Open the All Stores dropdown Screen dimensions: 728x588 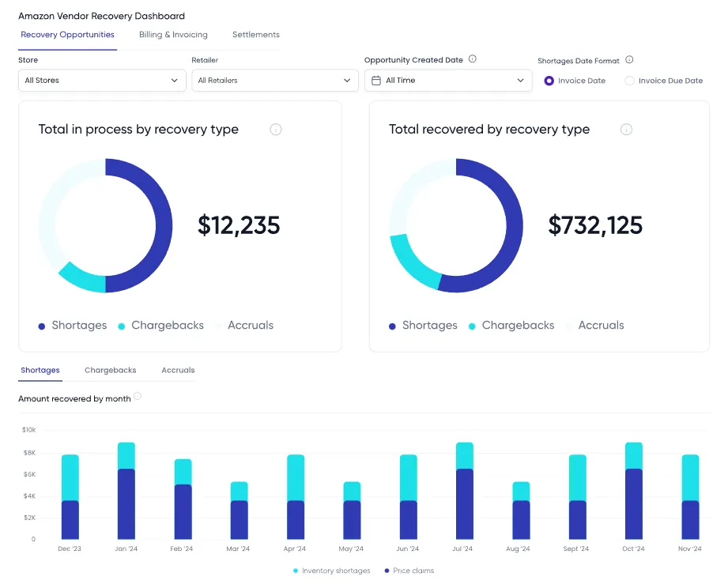coord(102,81)
